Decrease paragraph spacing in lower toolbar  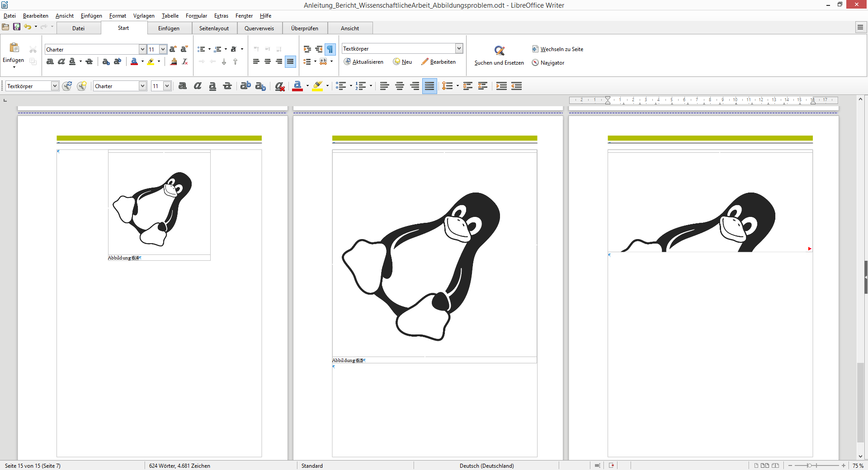(x=483, y=86)
